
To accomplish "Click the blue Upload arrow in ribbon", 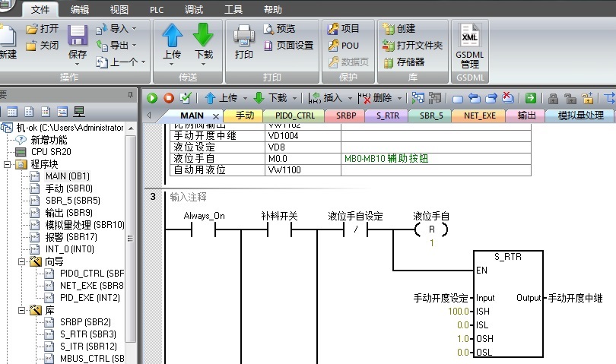I will [x=173, y=36].
